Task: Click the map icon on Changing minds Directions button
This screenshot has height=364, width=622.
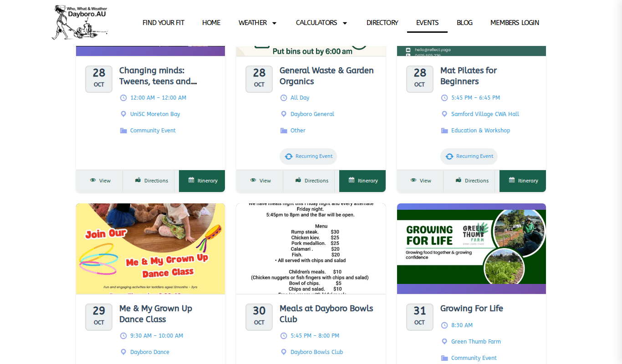Action: [x=138, y=180]
